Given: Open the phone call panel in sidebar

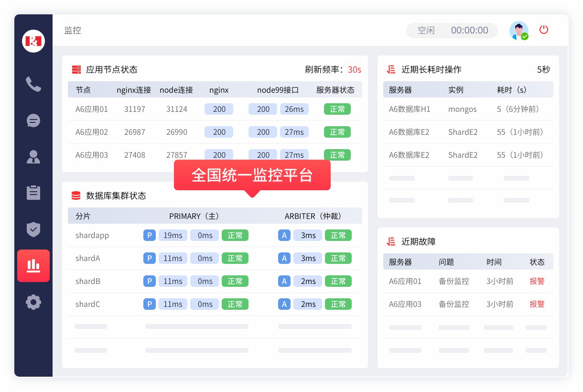Looking at the screenshot, I should click(x=33, y=84).
